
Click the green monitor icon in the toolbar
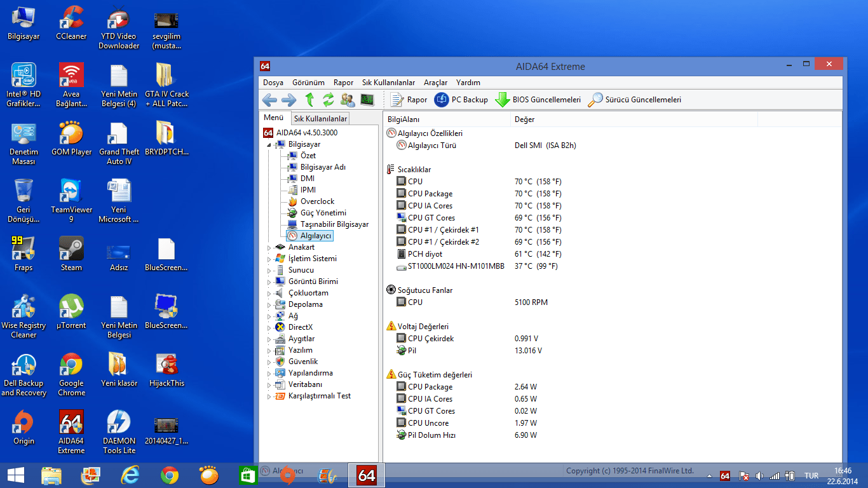tap(366, 99)
